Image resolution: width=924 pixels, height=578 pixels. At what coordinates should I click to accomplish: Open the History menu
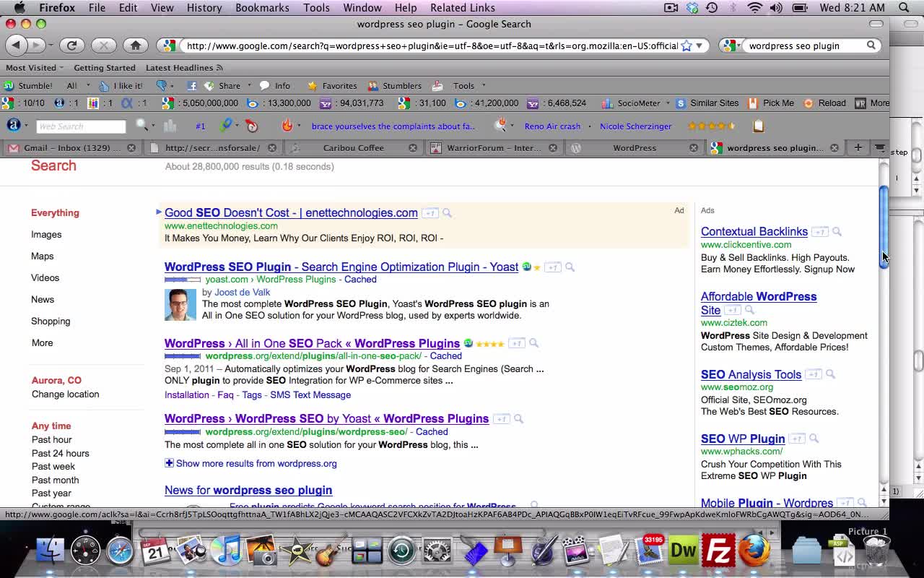tap(204, 7)
